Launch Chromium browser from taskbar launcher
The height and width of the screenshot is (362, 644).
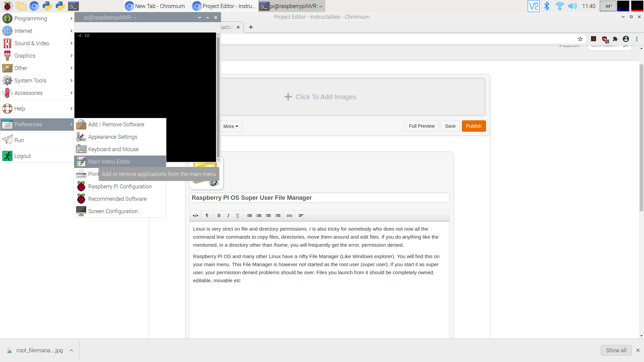[x=34, y=6]
